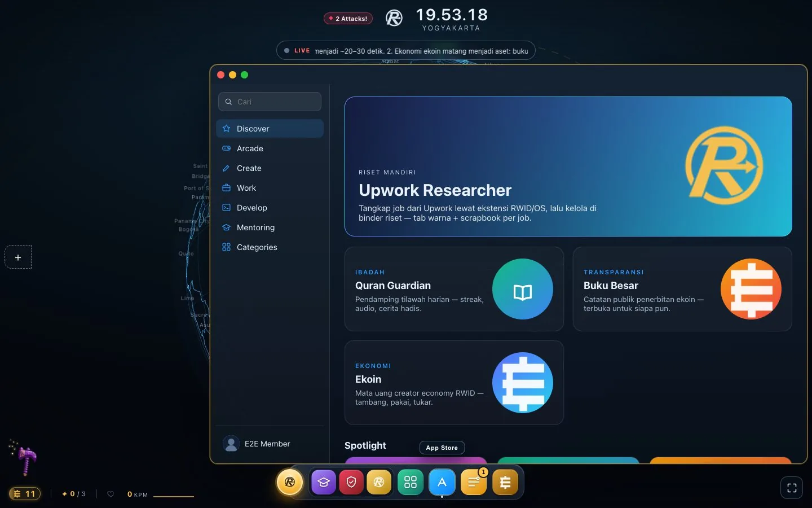This screenshot has width=812, height=508.
Task: Open the Quran Guardian card
Action: pyautogui.click(x=454, y=289)
